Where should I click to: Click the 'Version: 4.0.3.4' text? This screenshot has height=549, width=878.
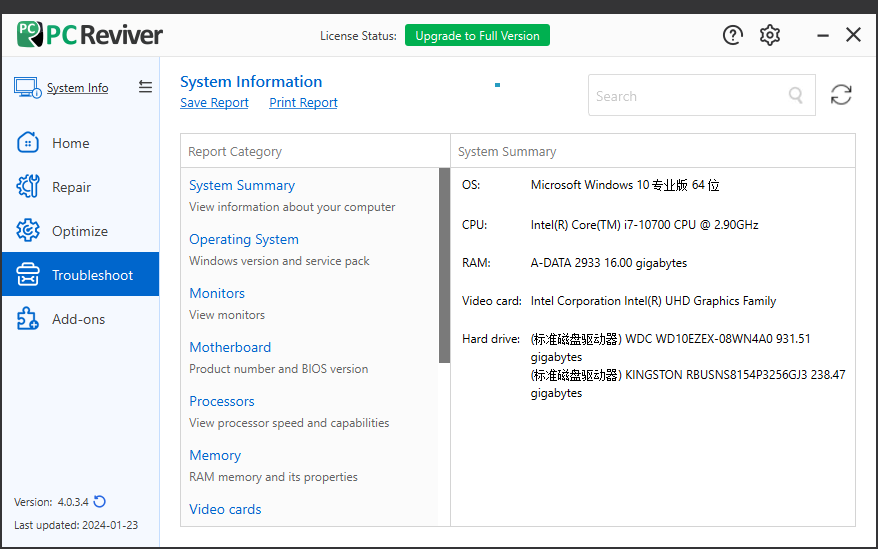coord(52,502)
